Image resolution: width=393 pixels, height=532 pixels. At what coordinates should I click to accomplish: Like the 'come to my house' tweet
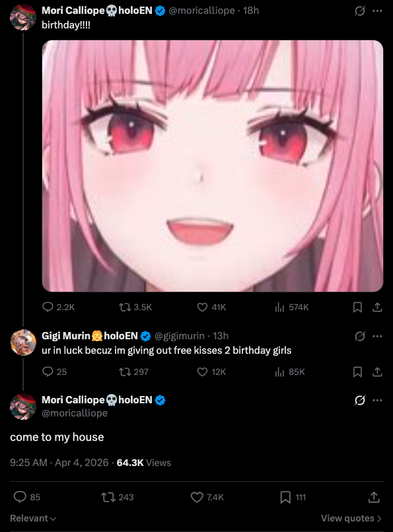pos(207,498)
